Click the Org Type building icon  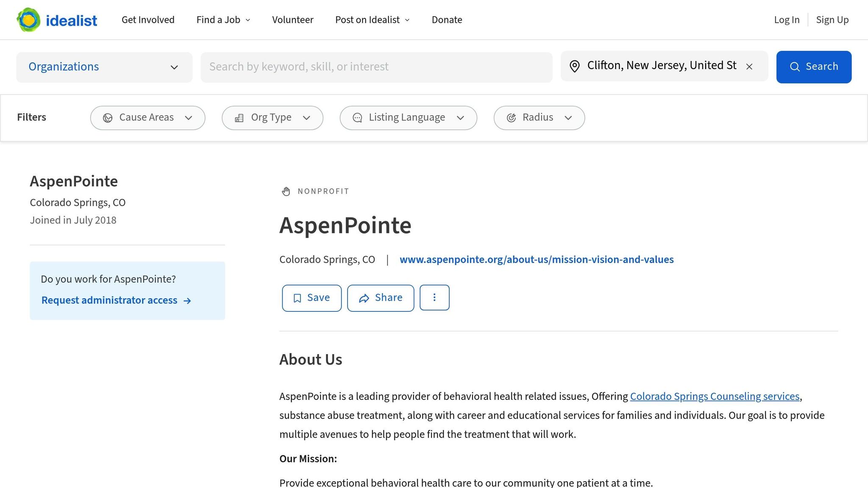(239, 118)
